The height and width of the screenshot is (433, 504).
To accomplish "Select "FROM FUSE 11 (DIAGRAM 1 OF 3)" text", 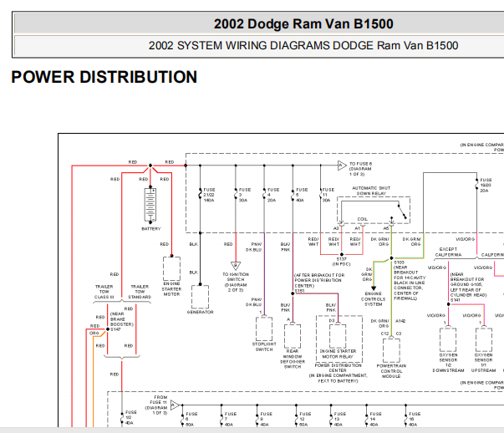I will [x=156, y=405].
